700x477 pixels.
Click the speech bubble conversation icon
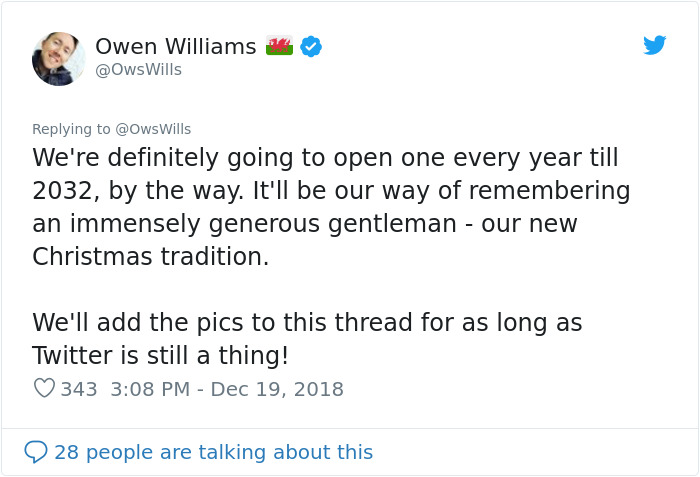click(36, 452)
